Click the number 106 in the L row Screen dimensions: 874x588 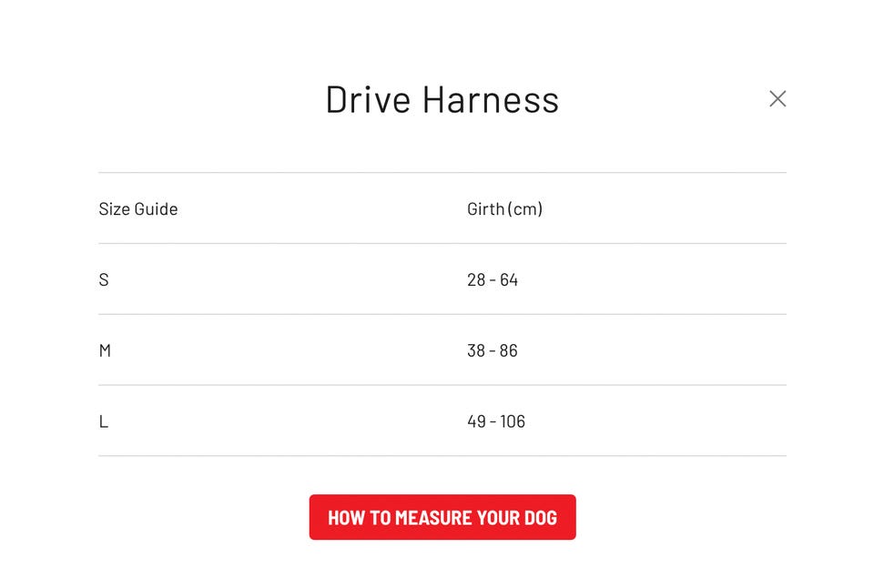513,421
